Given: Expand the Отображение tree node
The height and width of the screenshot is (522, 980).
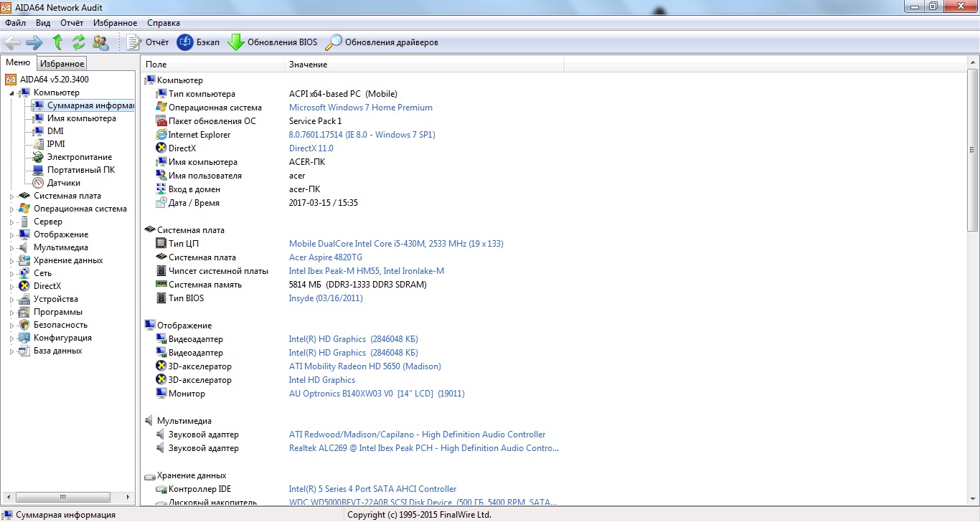Looking at the screenshot, I should 11,235.
